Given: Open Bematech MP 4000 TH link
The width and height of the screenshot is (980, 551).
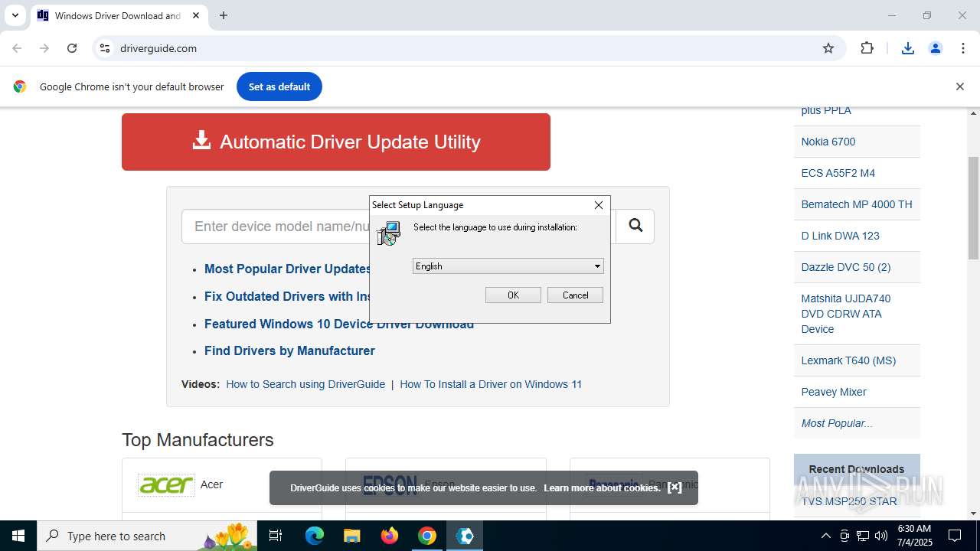Looking at the screenshot, I should 857,204.
